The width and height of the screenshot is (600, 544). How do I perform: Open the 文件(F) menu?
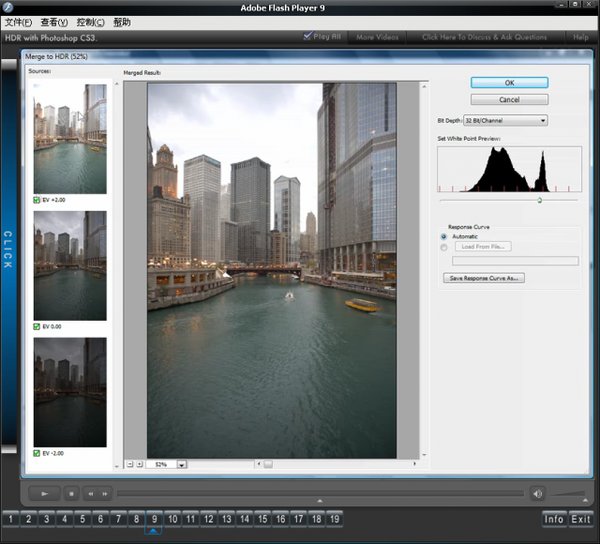tap(18, 22)
